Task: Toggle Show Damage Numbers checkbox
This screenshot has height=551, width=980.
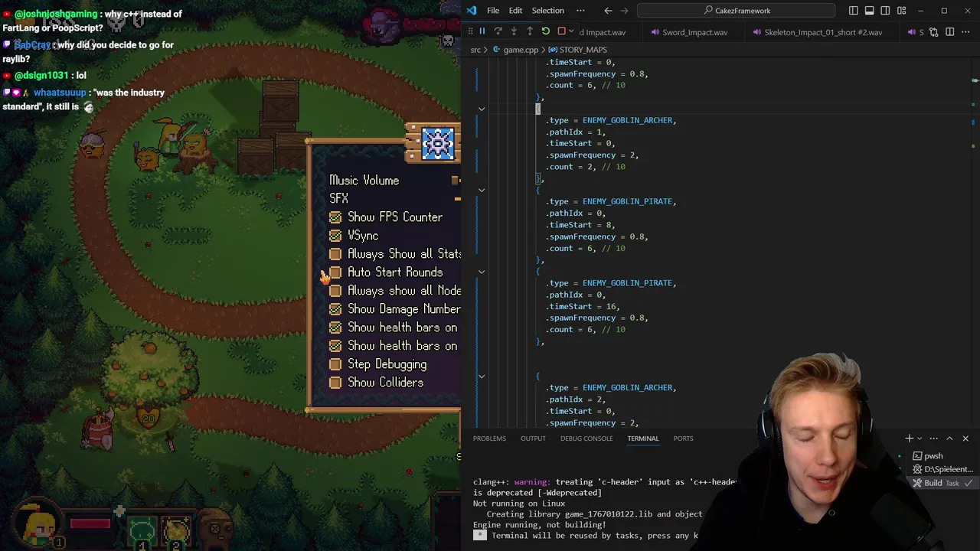Action: 335,309
